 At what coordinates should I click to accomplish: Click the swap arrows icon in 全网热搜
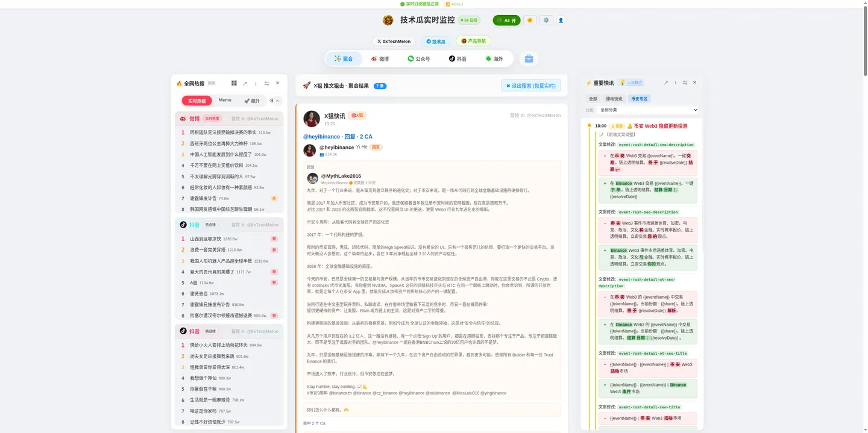(x=266, y=83)
